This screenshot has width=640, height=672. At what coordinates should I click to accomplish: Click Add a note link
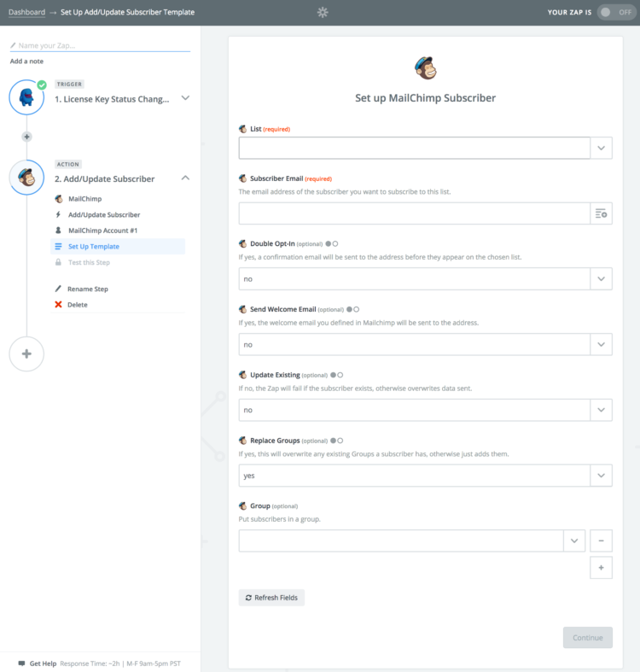click(x=26, y=61)
